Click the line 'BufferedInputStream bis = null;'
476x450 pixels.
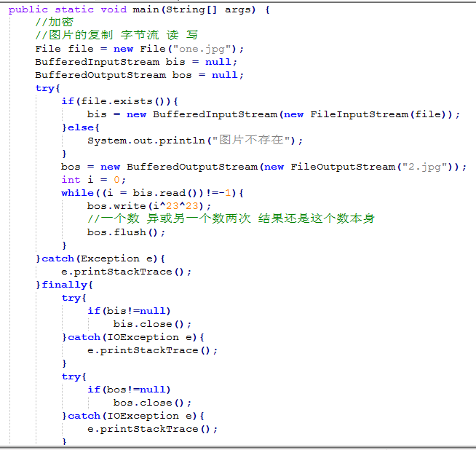[x=136, y=62]
